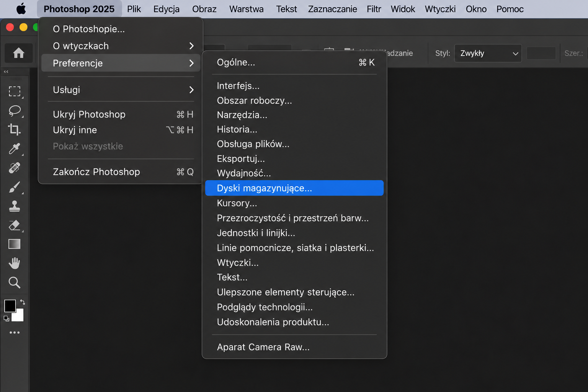588x392 pixels.
Task: Open the Okno menu
Action: tap(476, 9)
